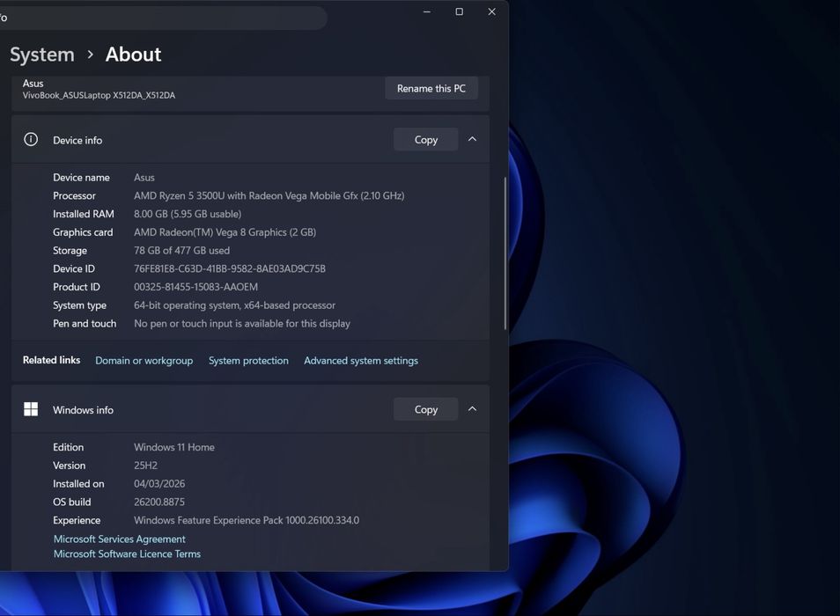Screen dimensions: 840x616
Task: Select Storage value 78 GB of 477 GB
Action: tap(181, 251)
